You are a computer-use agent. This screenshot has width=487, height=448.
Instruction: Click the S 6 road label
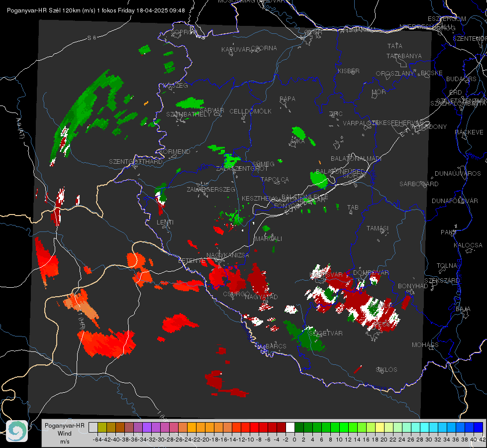[x=92, y=38]
